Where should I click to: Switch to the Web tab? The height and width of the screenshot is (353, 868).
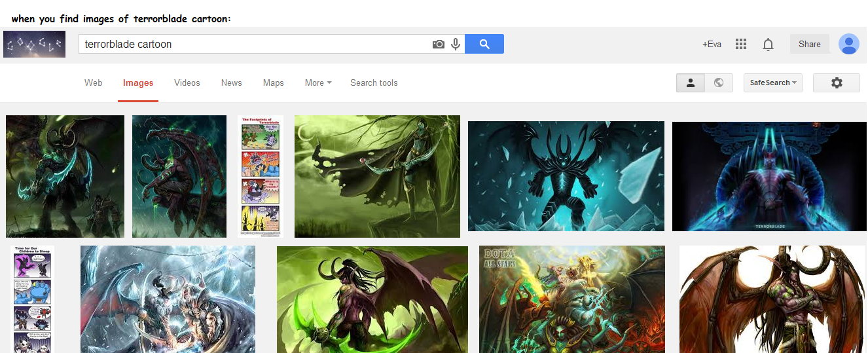click(x=93, y=83)
